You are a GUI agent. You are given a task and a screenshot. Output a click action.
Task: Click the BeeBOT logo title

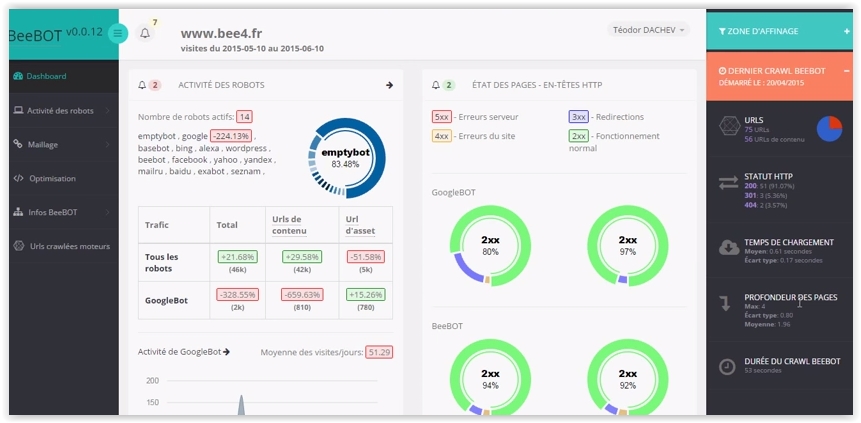click(x=36, y=35)
